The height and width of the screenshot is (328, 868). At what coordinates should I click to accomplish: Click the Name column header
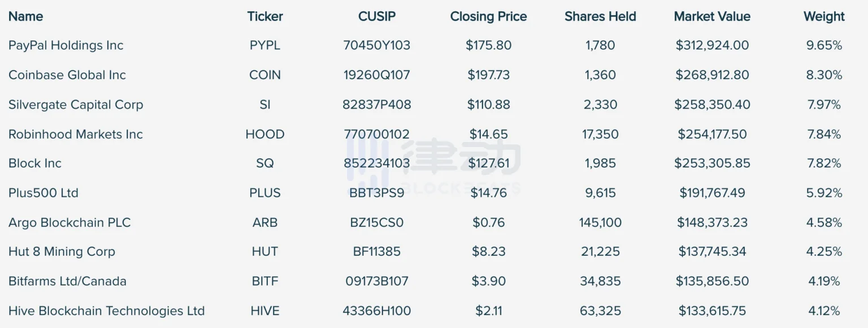tap(26, 16)
